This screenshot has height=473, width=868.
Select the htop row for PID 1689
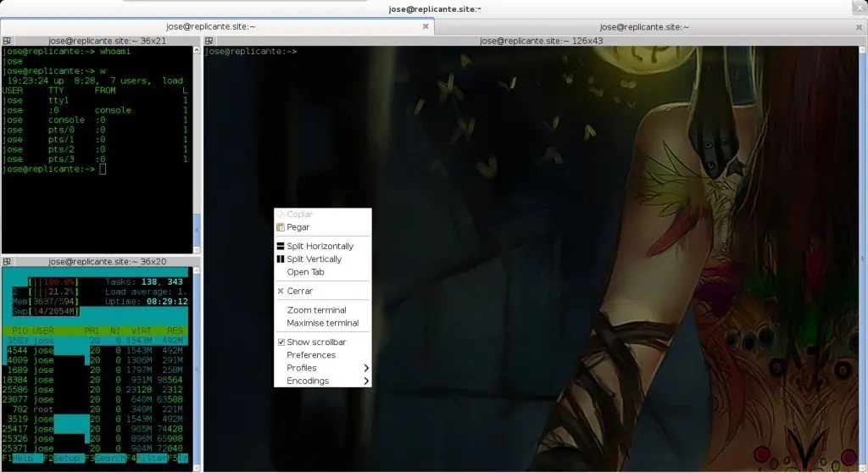[95, 370]
